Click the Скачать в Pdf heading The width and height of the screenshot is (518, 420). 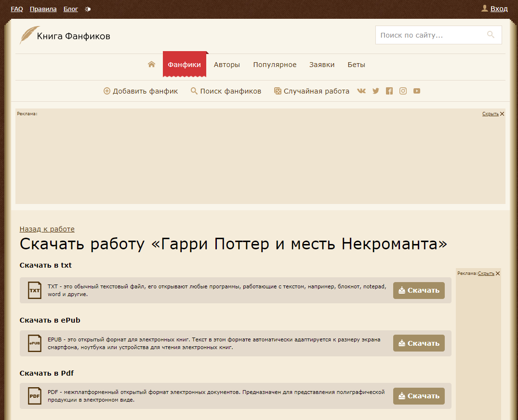tap(47, 373)
